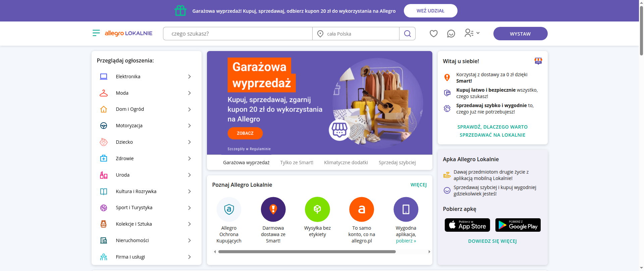Open the hamburger menu icon
Image resolution: width=644 pixels, height=271 pixels.
coord(96,33)
